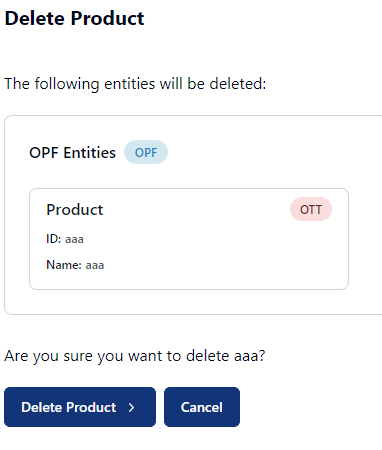
Task: Confirm deletion with the Delete Product button
Action: [x=80, y=407]
